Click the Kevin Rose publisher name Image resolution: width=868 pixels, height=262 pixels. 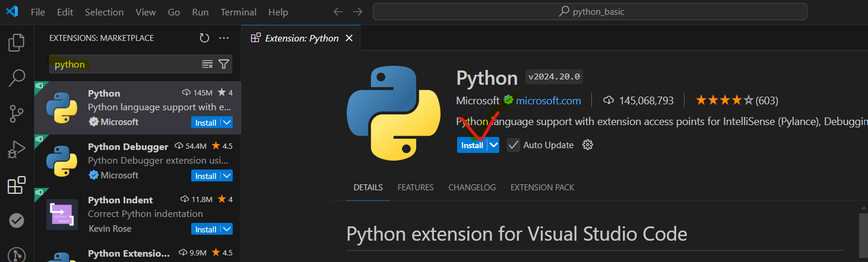(110, 228)
